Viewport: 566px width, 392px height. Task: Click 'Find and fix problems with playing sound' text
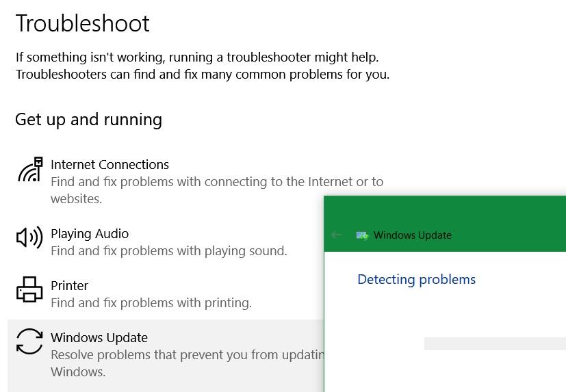(x=168, y=250)
